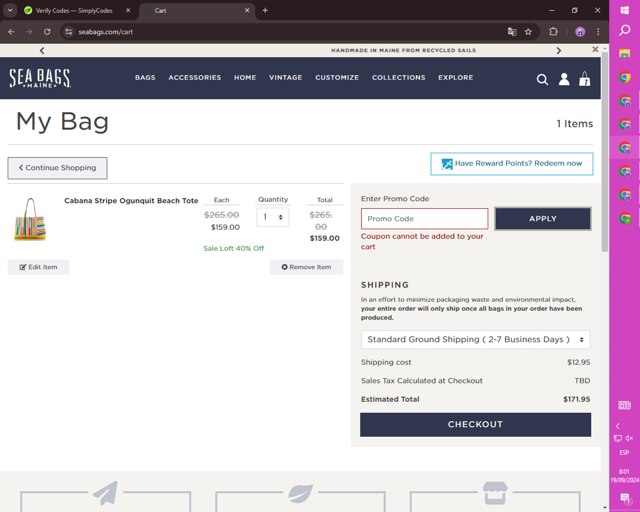Click the Edit Item button
The width and height of the screenshot is (640, 512).
[x=38, y=267]
